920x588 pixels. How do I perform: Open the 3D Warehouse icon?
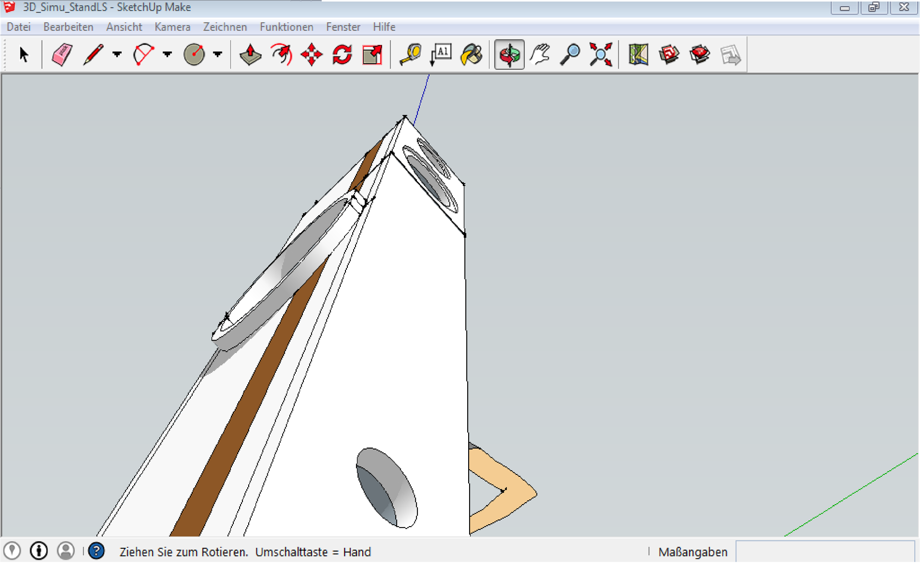pos(669,55)
